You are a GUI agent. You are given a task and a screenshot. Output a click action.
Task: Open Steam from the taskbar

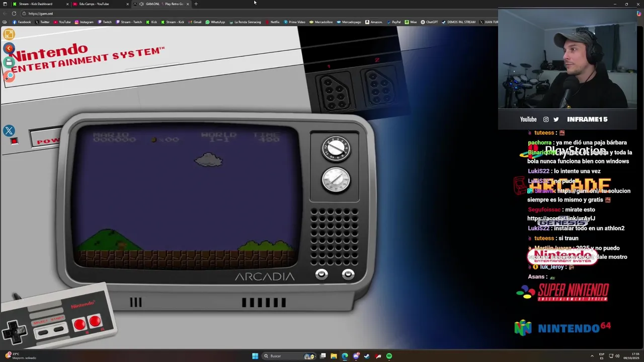367,356
